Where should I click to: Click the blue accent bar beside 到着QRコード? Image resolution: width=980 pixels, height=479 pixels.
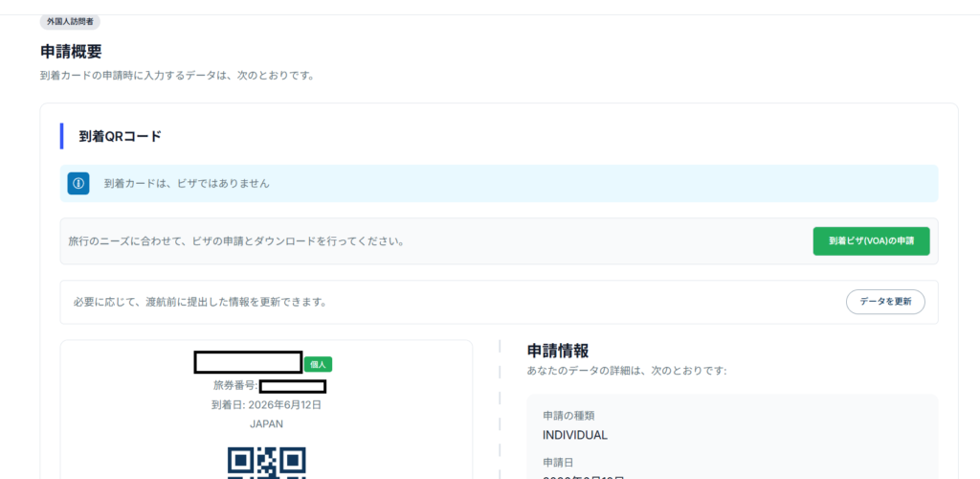62,136
